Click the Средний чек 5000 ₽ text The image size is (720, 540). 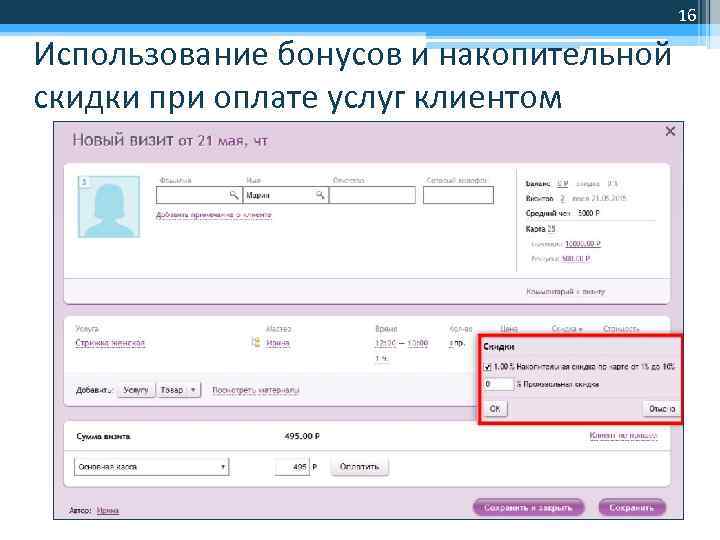point(562,213)
